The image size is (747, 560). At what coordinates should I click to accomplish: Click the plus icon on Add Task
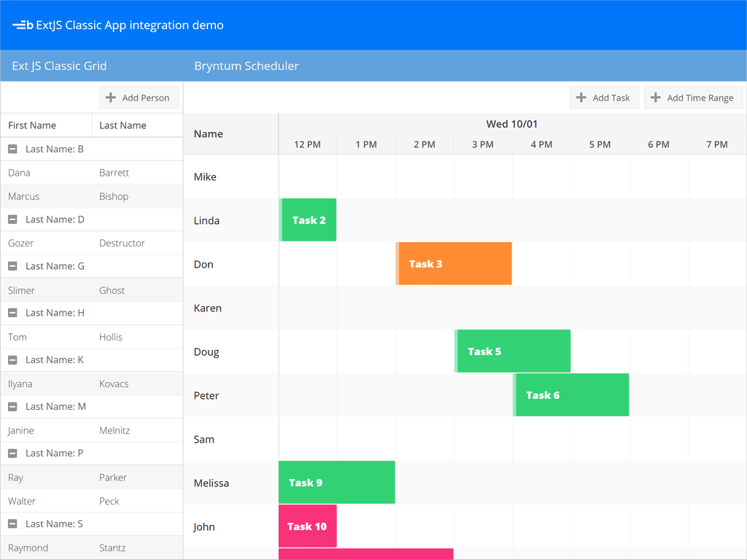[581, 97]
